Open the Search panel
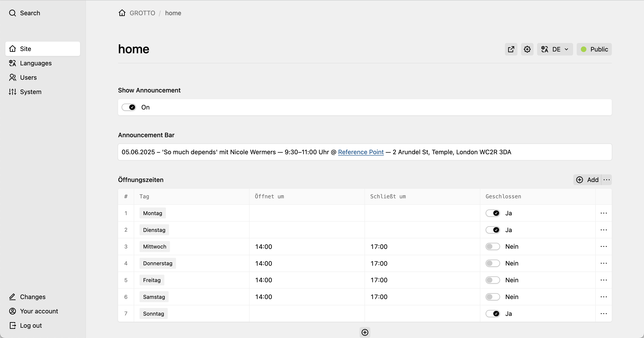This screenshot has height=338, width=644. [25, 13]
